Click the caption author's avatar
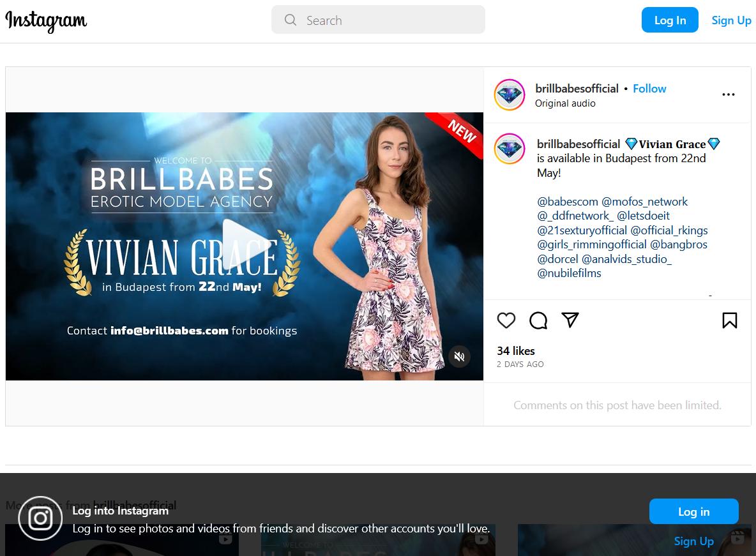Screen dimensions: 756x556 coord(510,149)
